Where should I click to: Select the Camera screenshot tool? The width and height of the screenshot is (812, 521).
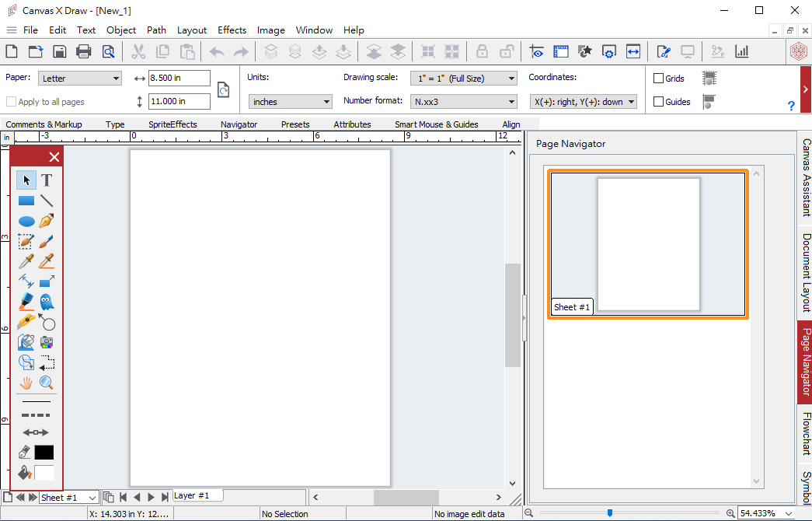click(x=47, y=342)
